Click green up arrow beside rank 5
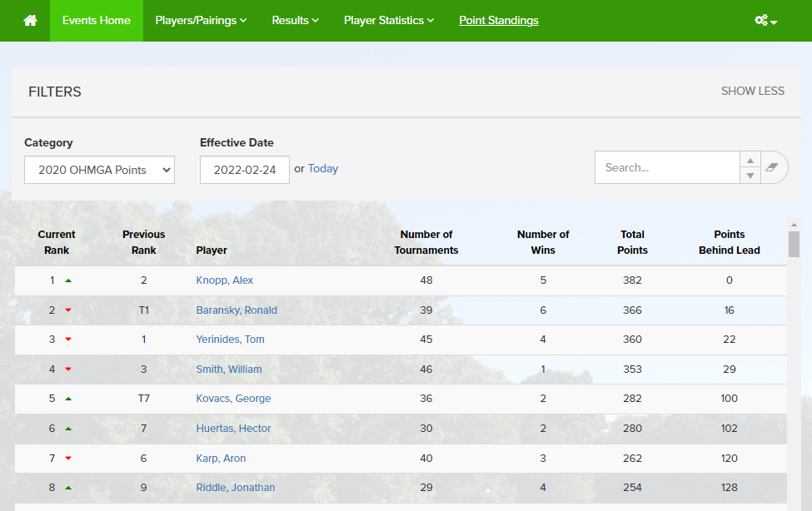This screenshot has width=812, height=511. pyautogui.click(x=68, y=399)
